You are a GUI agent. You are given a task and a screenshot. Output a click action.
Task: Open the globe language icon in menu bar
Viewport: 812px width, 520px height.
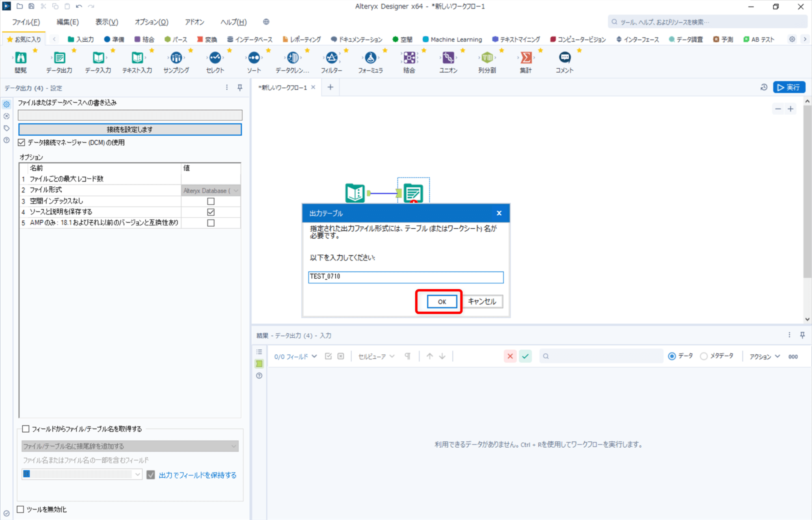[x=266, y=22]
